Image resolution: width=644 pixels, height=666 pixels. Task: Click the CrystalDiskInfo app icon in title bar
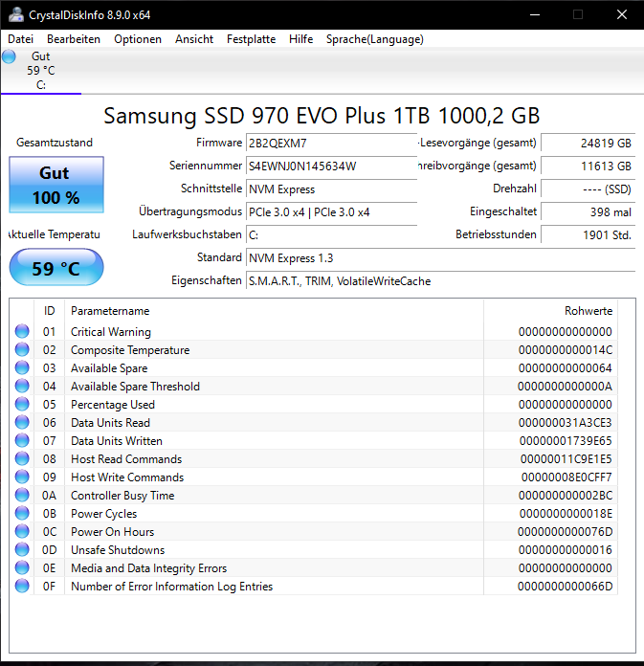click(15, 15)
